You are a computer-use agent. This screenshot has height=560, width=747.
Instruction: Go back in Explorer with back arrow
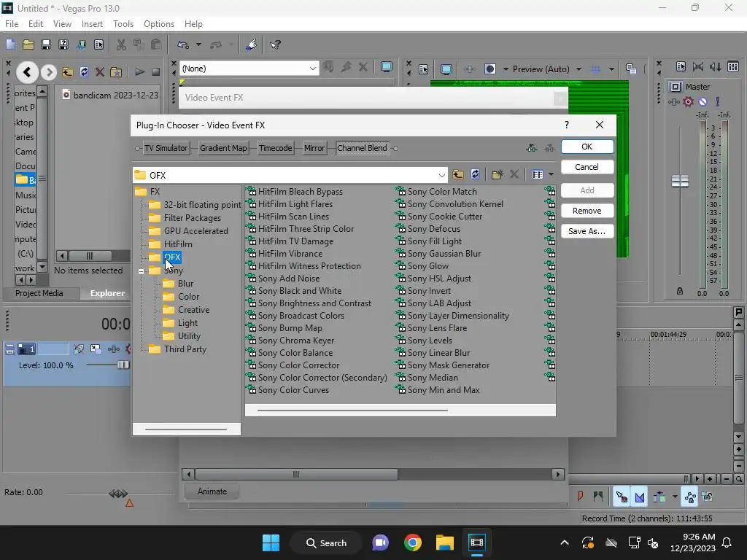[x=27, y=72]
